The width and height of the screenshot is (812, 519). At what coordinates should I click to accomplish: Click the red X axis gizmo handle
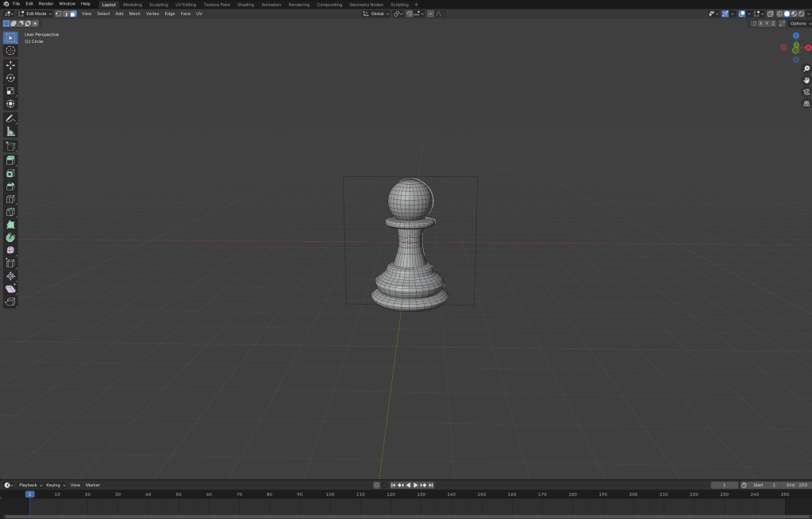click(808, 48)
